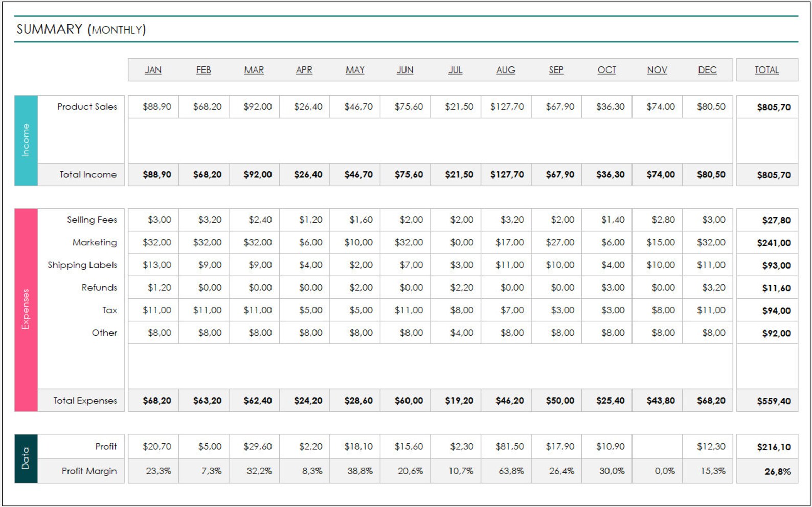This screenshot has height=507, width=812.
Task: Select the Total Expenses row label
Action: [x=85, y=401]
